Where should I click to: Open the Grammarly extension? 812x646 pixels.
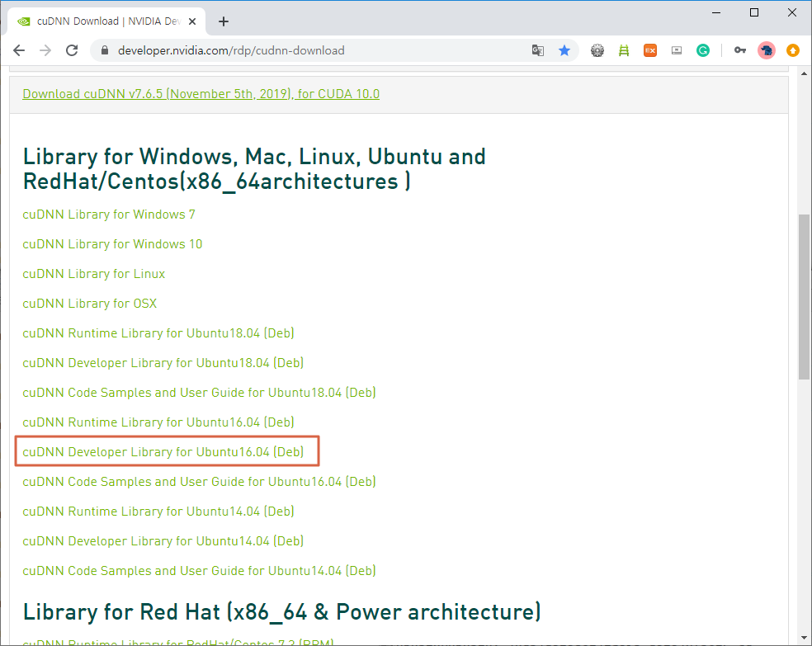tap(703, 50)
